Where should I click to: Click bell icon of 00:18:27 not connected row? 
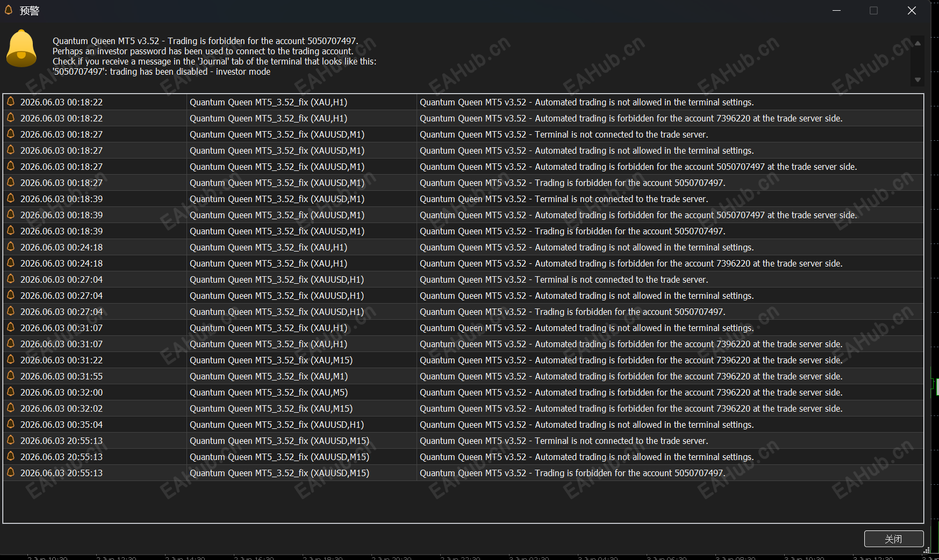pyautogui.click(x=11, y=134)
